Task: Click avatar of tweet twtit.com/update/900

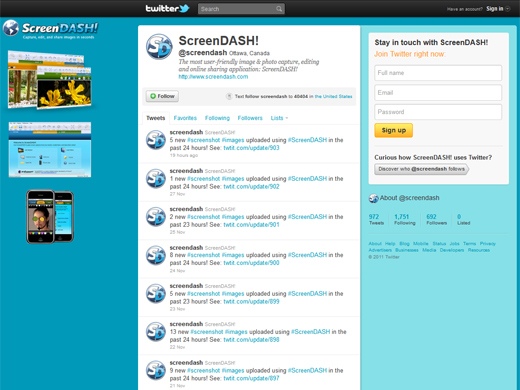Action: (x=156, y=255)
